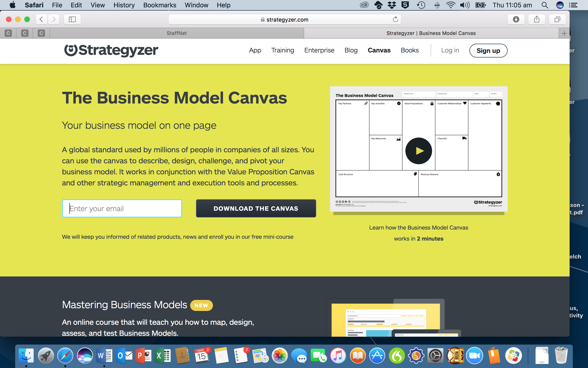
Task: Open Notification Center
Action: click(x=574, y=5)
